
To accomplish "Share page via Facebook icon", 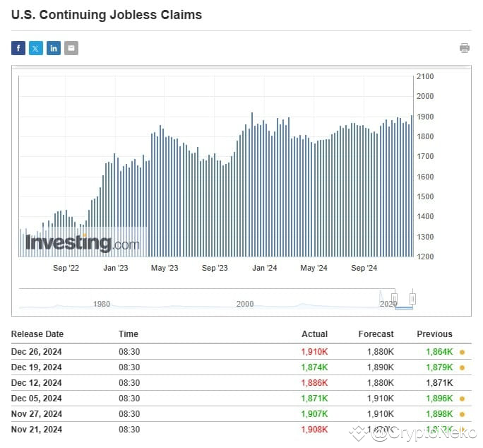I will [x=18, y=48].
